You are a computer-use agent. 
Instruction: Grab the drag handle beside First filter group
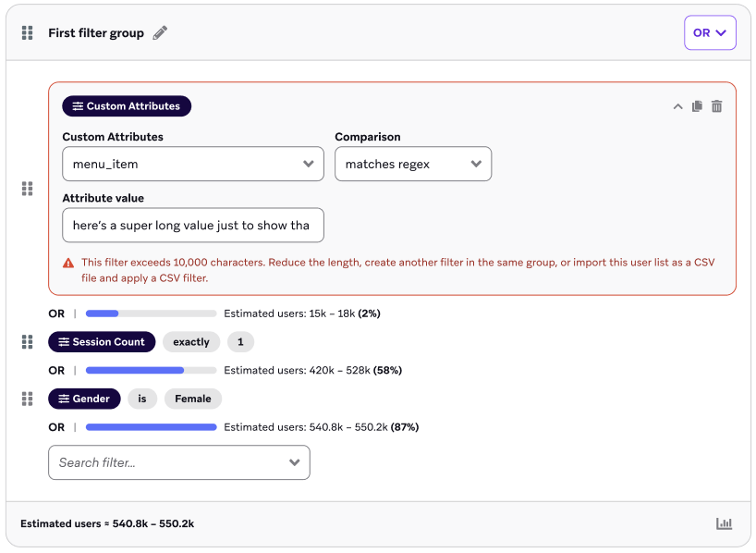[28, 33]
